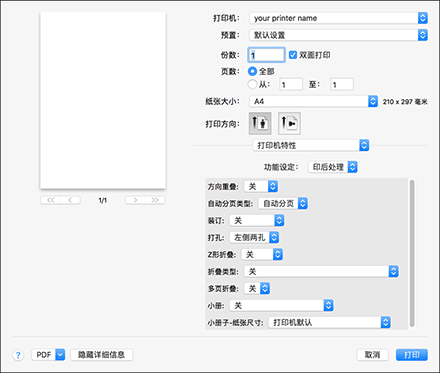440x373 pixels.
Task: Open the Z形折叠 dropdown
Action: (x=262, y=255)
